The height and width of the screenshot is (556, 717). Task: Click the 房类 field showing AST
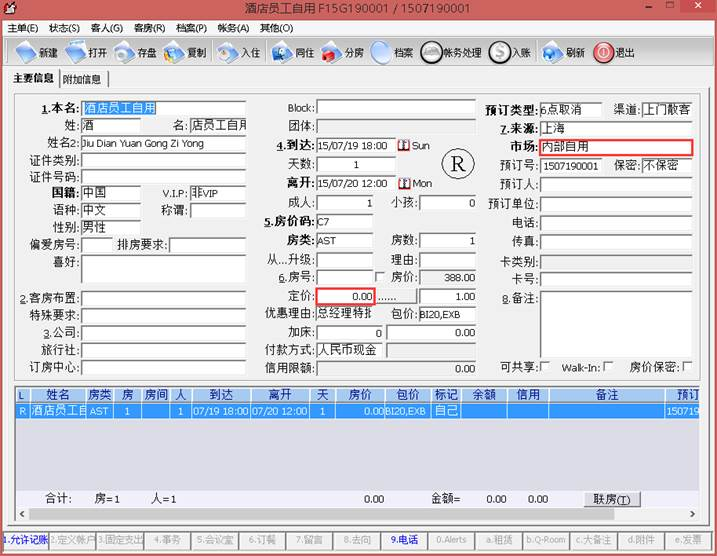coord(344,241)
